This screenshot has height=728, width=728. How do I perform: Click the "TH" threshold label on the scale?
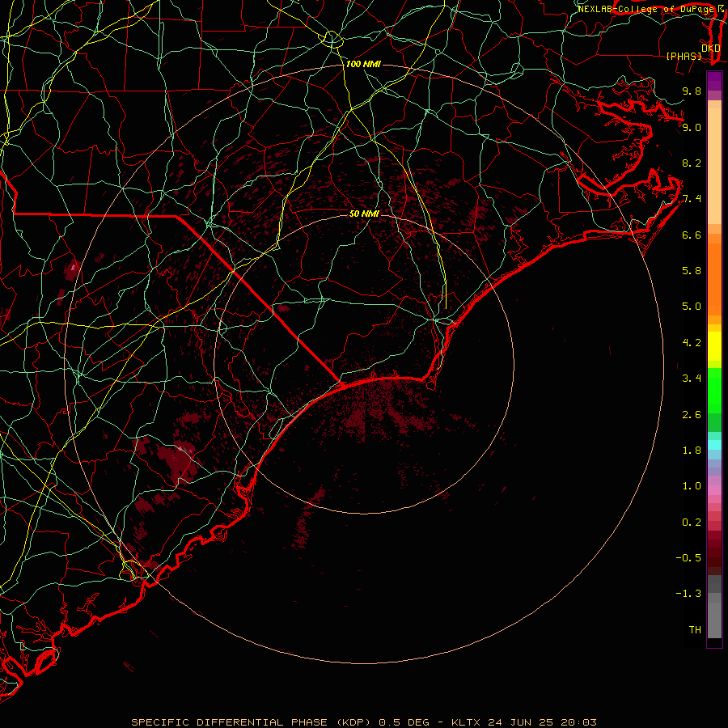(x=695, y=629)
